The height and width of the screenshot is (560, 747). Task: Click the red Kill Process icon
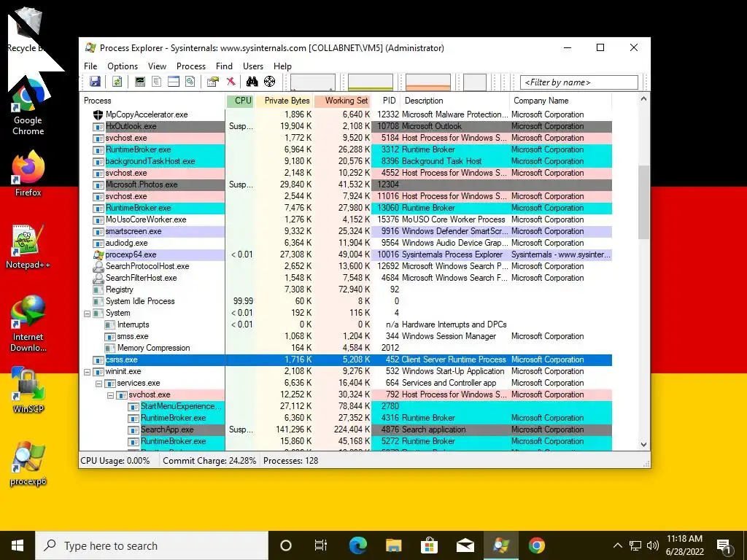(231, 82)
